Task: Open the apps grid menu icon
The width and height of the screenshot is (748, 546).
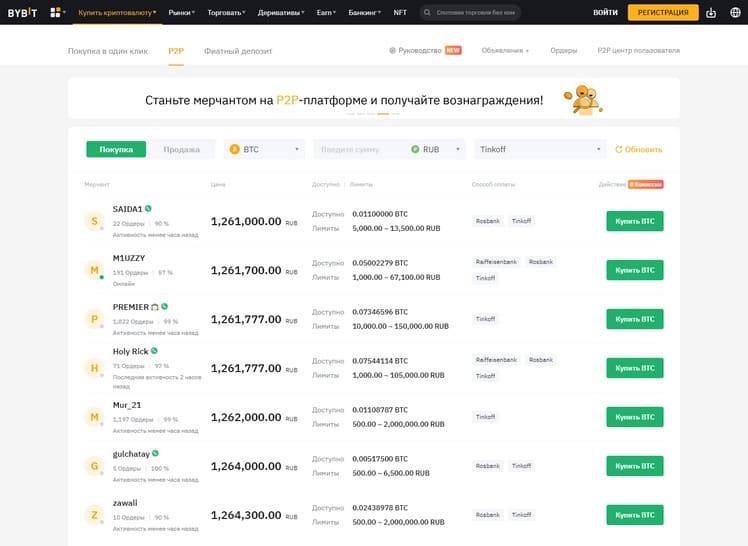Action: pos(56,12)
